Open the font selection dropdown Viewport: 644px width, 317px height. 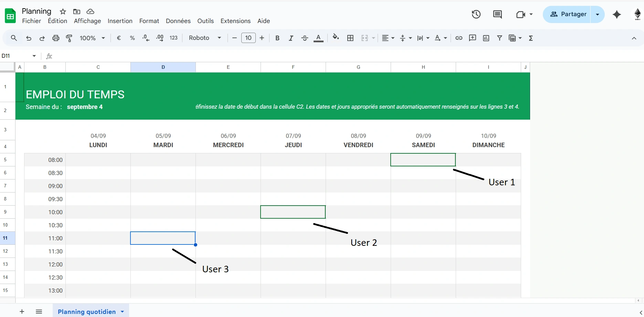tap(205, 38)
